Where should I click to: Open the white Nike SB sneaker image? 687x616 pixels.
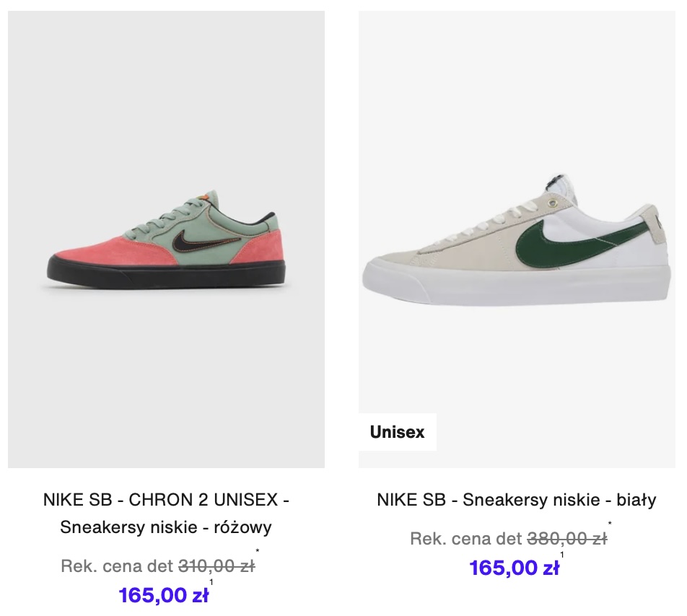click(517, 239)
